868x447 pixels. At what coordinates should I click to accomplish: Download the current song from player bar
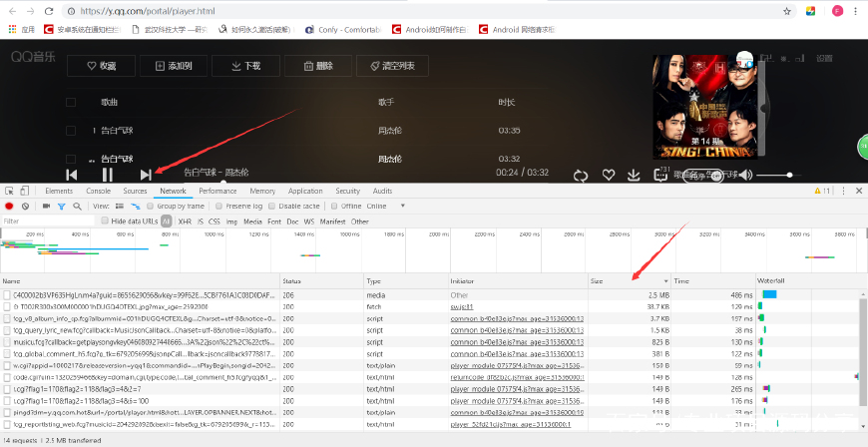(x=634, y=175)
